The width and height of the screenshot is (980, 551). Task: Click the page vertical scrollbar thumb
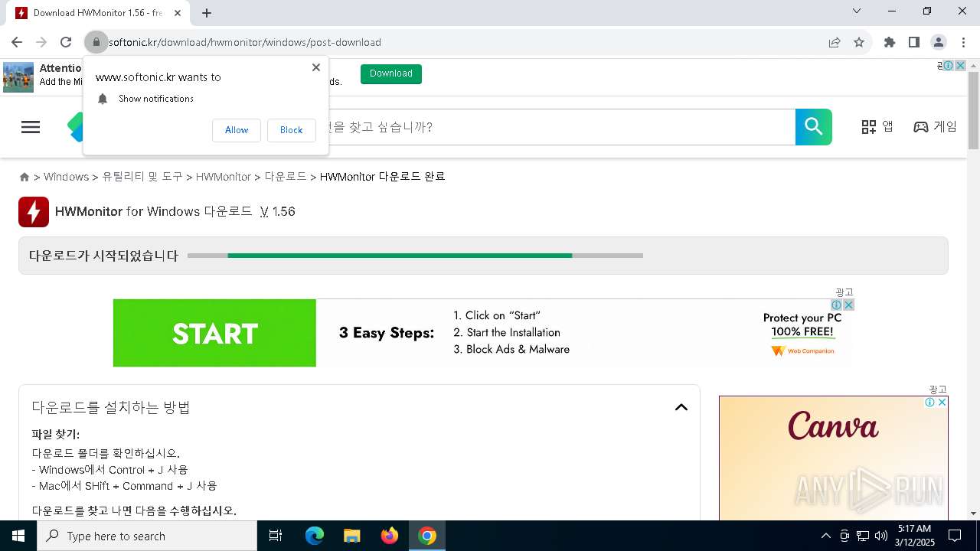coord(973,111)
